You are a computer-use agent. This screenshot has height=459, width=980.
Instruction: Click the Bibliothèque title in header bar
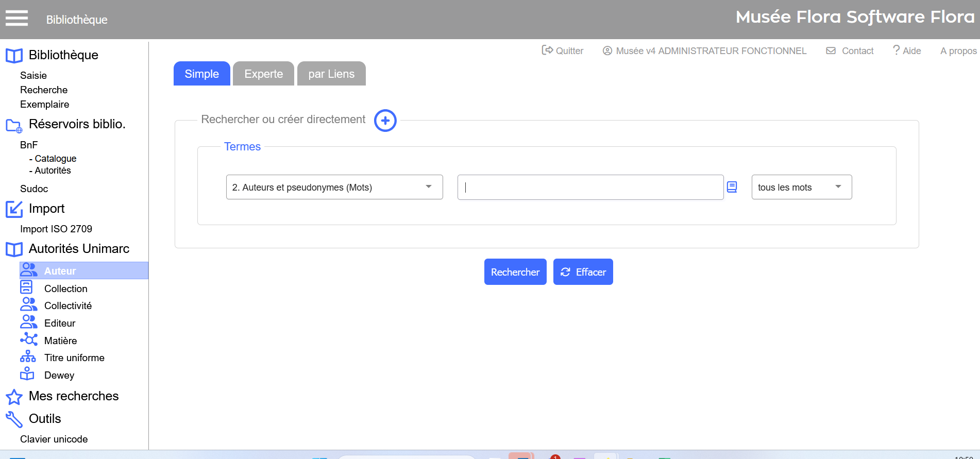(x=77, y=20)
